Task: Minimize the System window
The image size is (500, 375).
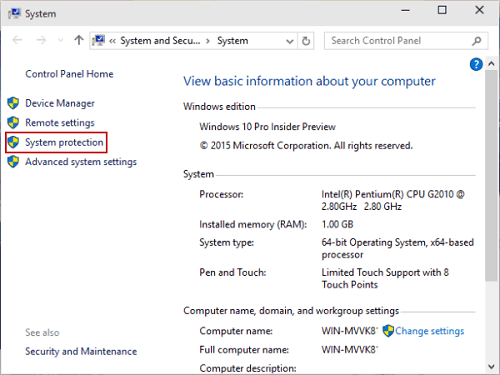Action: tap(405, 10)
